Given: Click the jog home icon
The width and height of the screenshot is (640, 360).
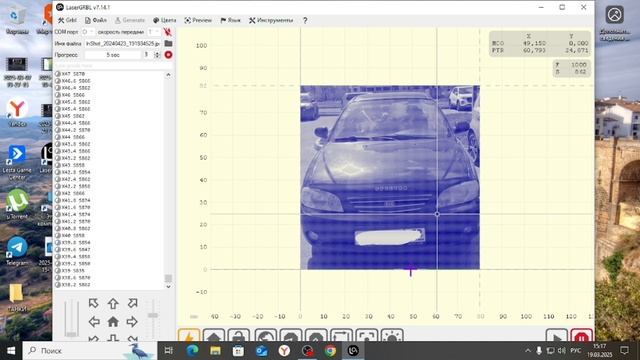Looking at the screenshot, I should point(113,322).
